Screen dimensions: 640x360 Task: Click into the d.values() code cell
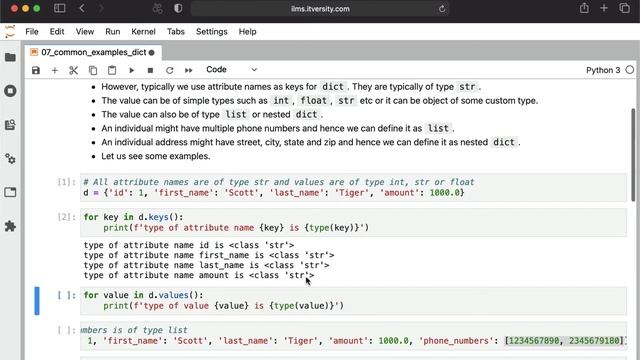coord(353,301)
